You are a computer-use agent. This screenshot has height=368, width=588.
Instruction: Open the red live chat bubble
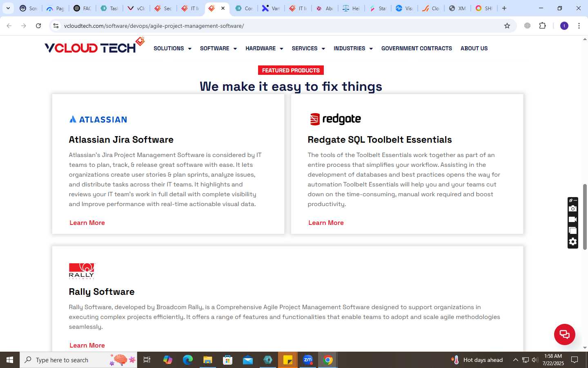pyautogui.click(x=564, y=334)
